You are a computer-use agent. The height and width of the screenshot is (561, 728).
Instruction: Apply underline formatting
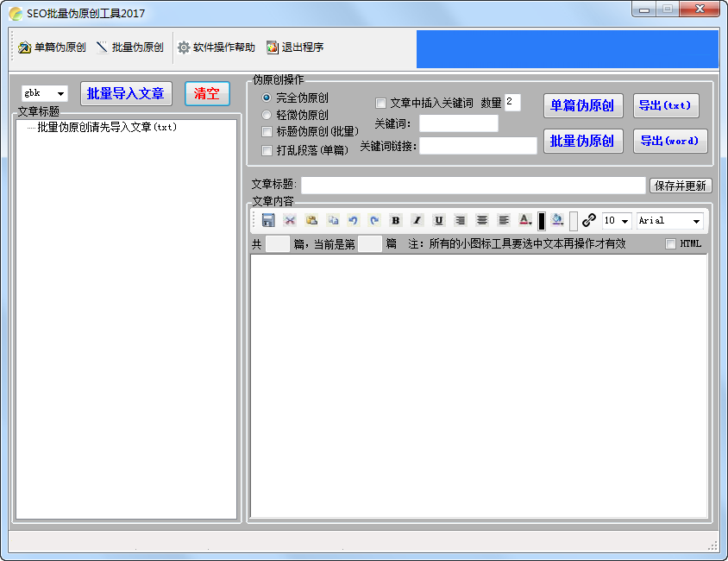click(x=438, y=221)
